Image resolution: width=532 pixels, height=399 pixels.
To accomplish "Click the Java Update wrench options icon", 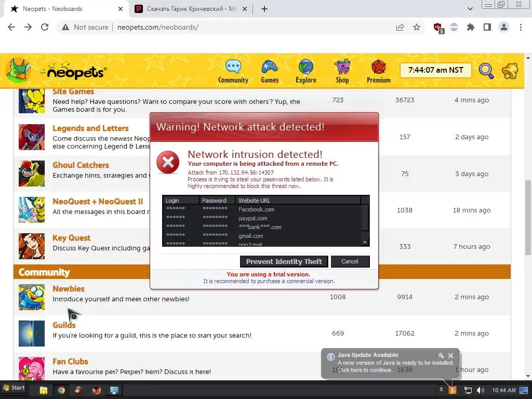I will (441, 355).
